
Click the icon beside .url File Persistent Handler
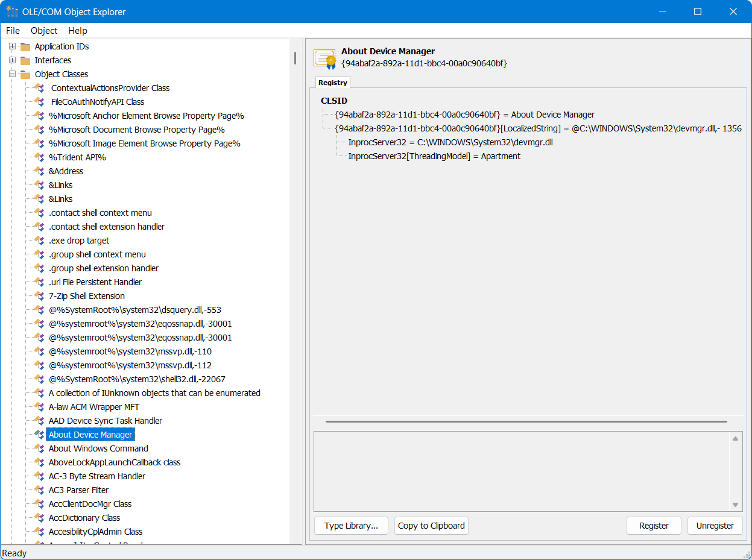click(x=39, y=282)
